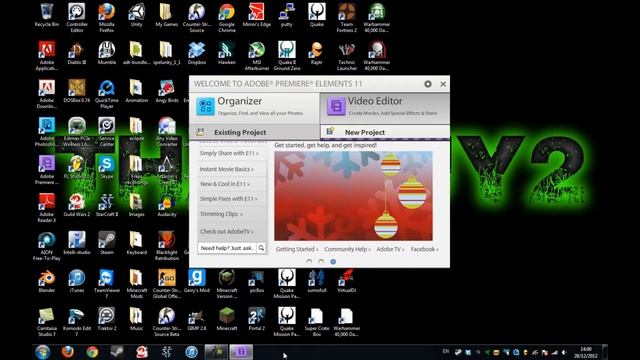This screenshot has height=360, width=640.
Task: Select the TeamViewer 7 desktop icon
Action: click(107, 284)
